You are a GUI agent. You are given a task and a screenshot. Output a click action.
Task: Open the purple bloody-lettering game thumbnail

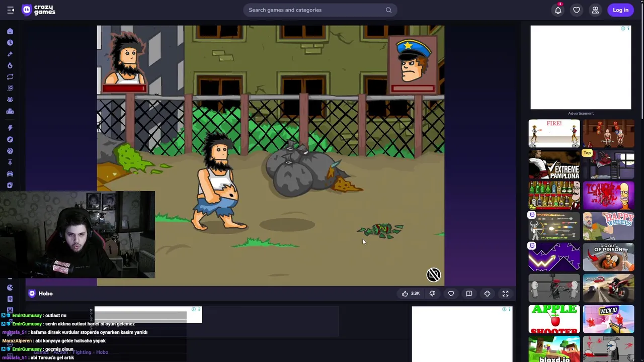click(608, 196)
